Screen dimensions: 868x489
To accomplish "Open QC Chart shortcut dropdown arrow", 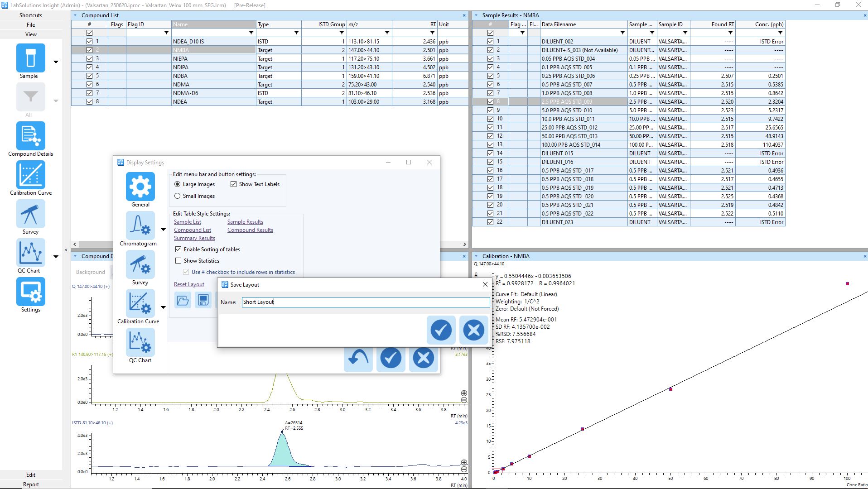I will (x=56, y=257).
